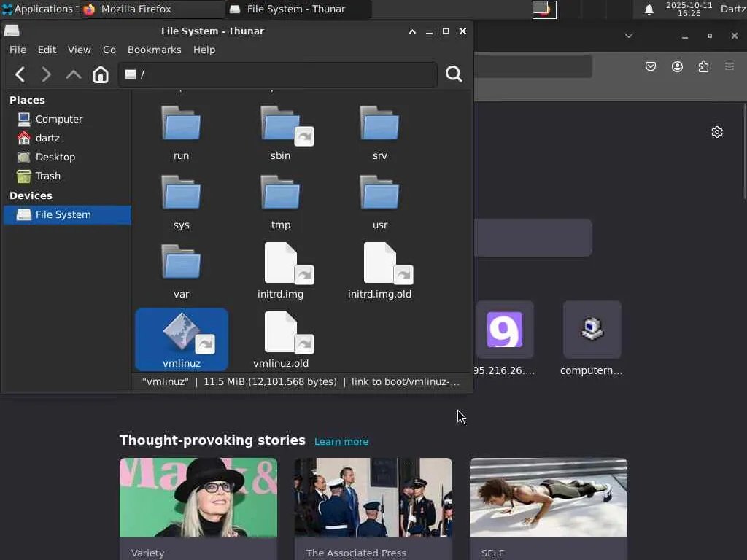Click the Learn more link
This screenshot has height=560, width=747.
coord(341,441)
